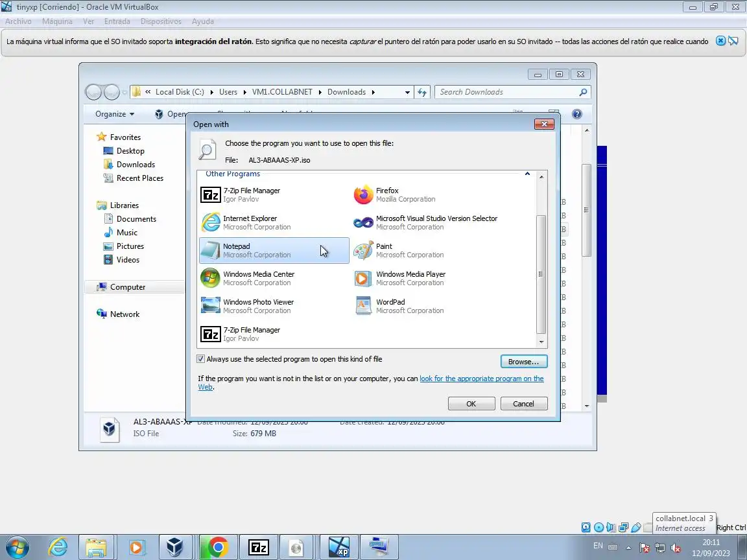Select the first 7-Zip File Manager entry

point(274,194)
